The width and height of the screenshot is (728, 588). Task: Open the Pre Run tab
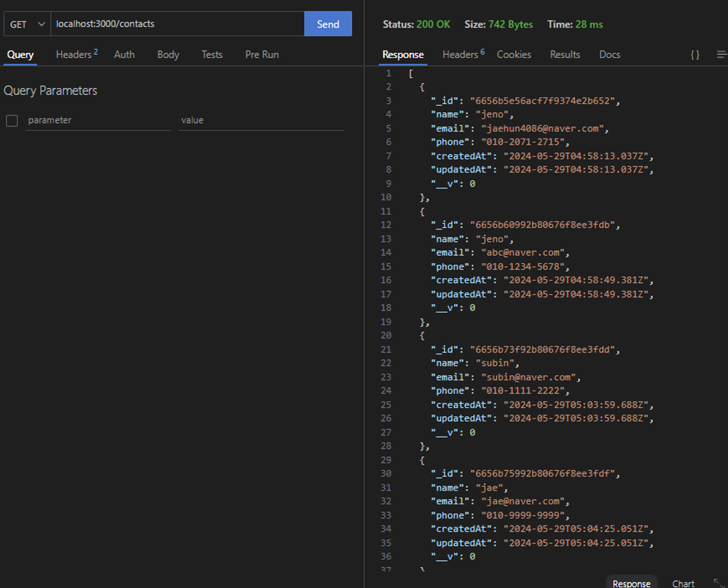click(262, 55)
